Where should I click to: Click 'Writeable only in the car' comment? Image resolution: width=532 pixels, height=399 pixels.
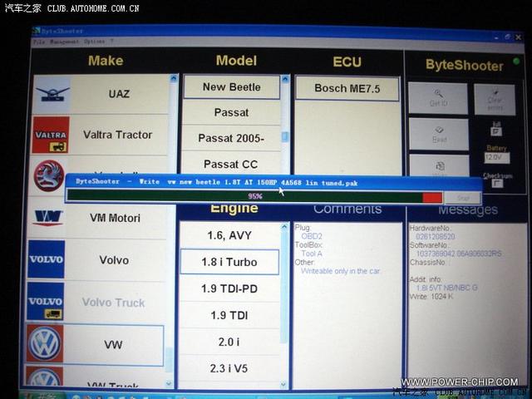pos(340,271)
